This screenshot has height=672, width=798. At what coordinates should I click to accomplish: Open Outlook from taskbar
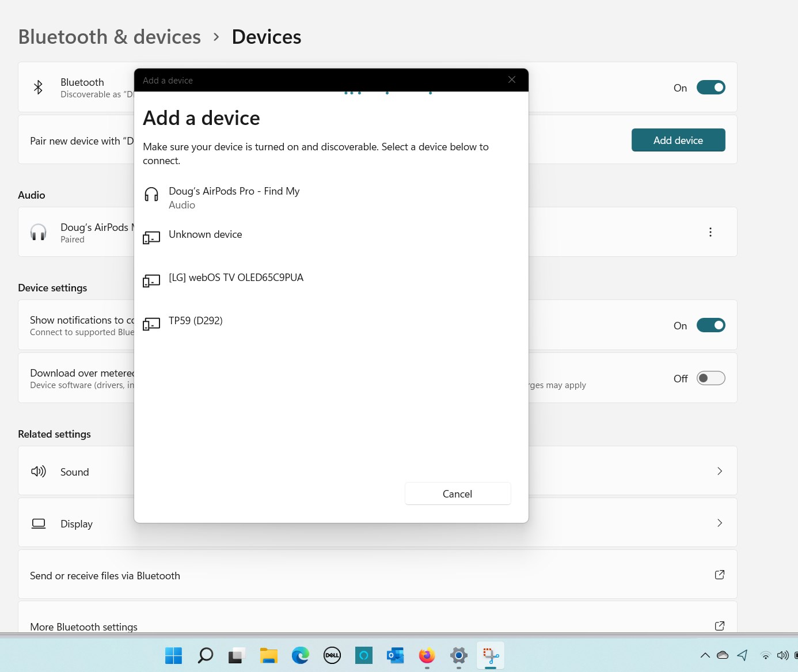396,655
